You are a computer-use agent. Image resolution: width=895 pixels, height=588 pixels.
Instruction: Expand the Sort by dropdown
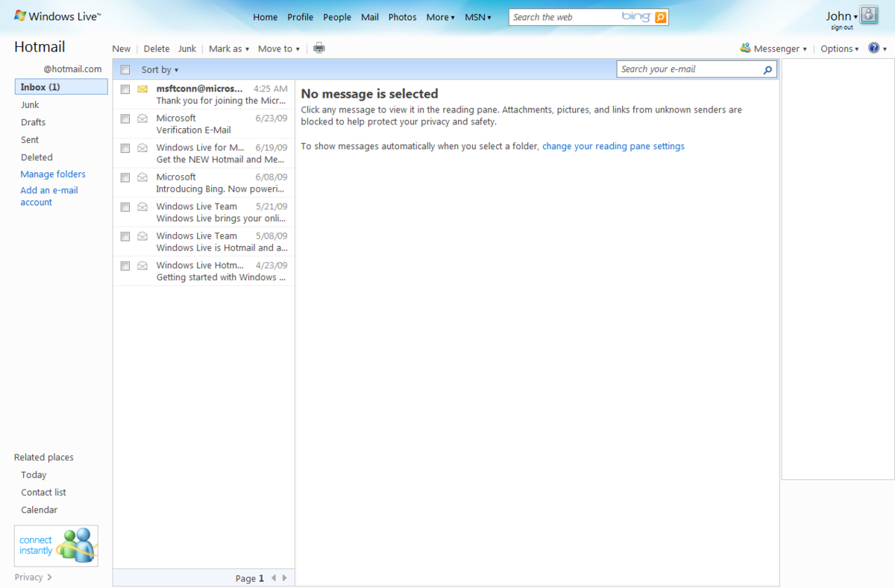(160, 70)
